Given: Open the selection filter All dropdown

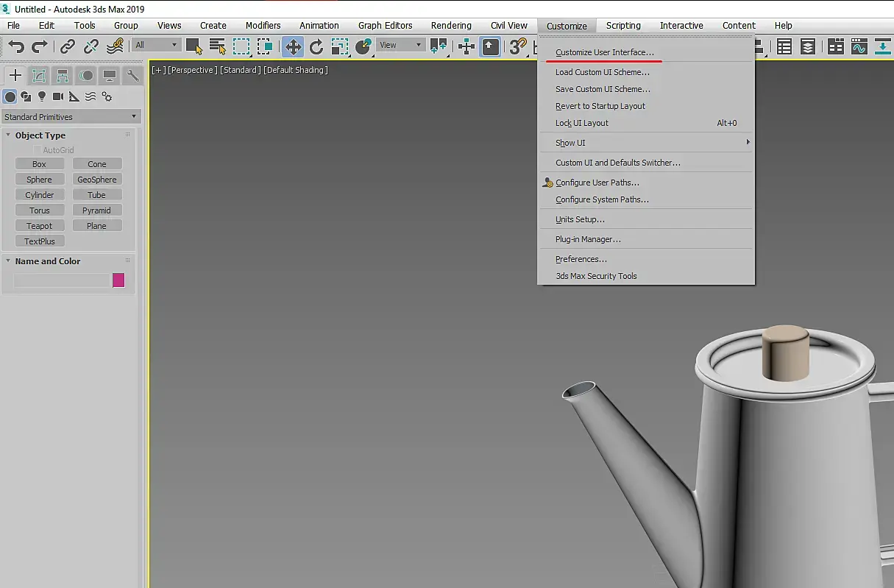Looking at the screenshot, I should pos(157,45).
